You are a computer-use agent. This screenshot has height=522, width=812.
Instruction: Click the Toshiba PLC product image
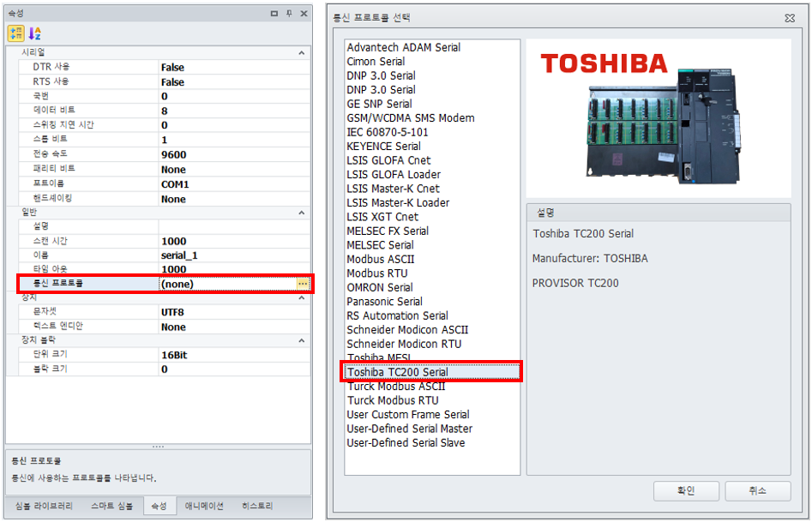(658, 120)
